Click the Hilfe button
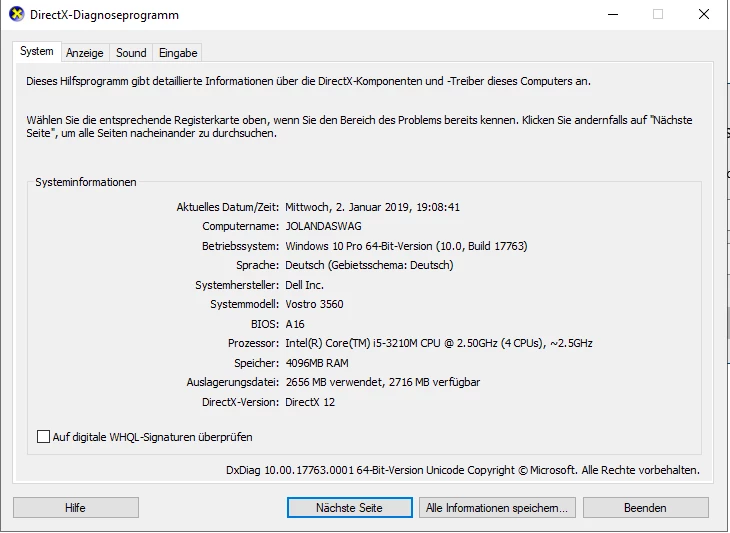Viewport: 730px width, 533px height. coord(75,507)
